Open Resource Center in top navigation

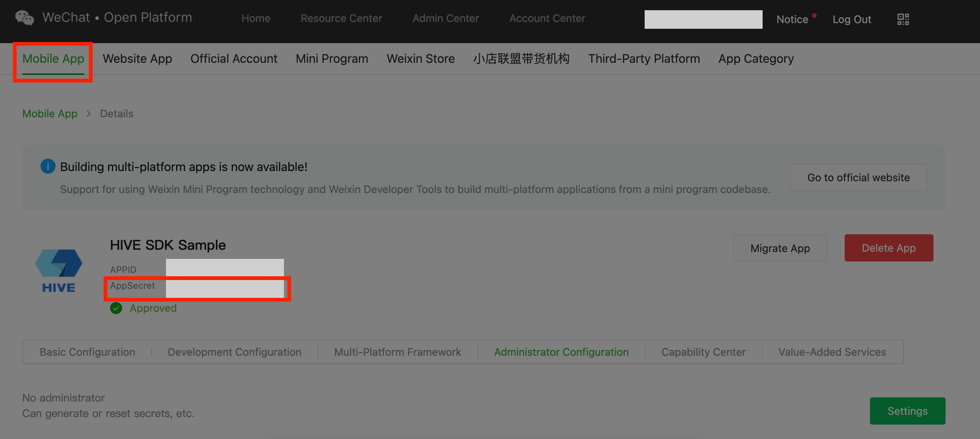tap(341, 18)
